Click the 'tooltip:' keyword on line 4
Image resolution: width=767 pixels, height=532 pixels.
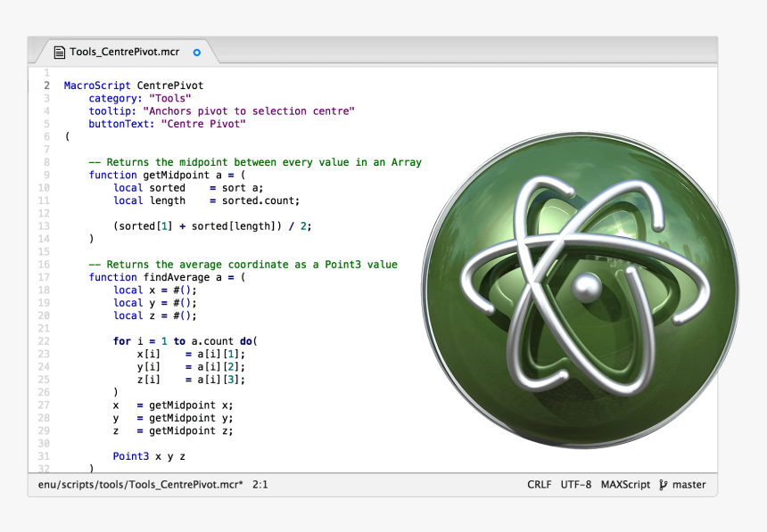[x=112, y=111]
